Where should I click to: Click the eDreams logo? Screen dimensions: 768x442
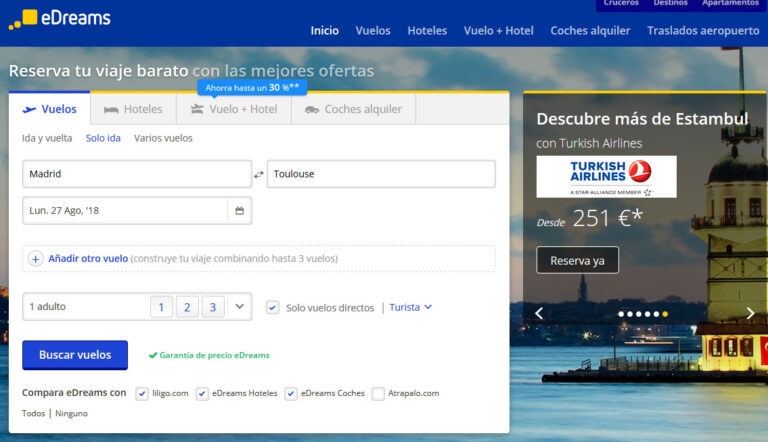(x=59, y=17)
